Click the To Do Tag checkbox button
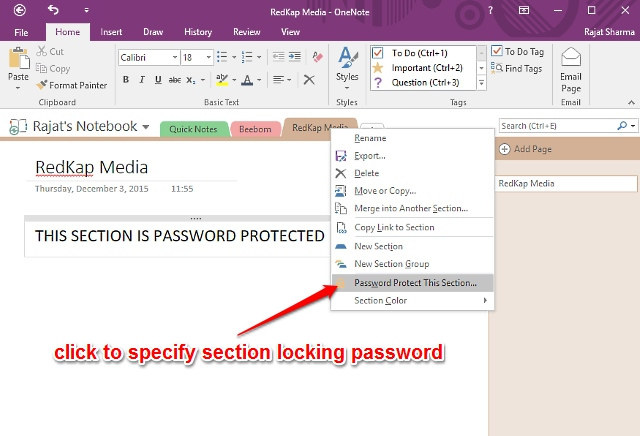640x436 pixels. [x=517, y=51]
